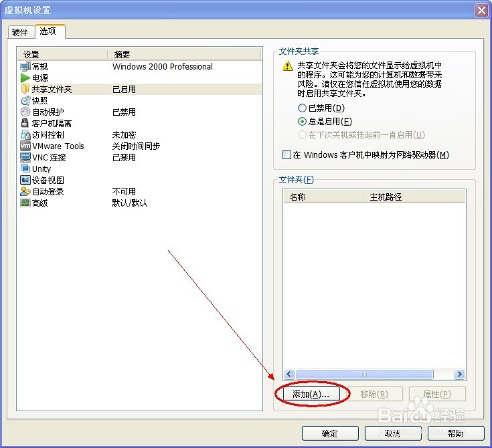This screenshot has height=448, width=492.
Task: Click the 自动保护 clock icon
Action: (x=25, y=112)
